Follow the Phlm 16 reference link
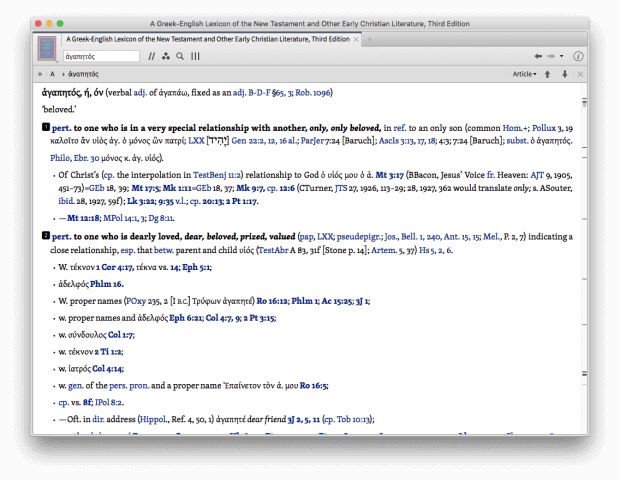The height and width of the screenshot is (480, 620). tap(105, 284)
